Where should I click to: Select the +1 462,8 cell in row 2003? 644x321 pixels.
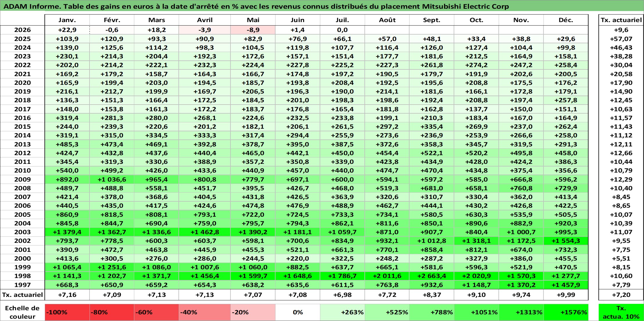pos(205,232)
